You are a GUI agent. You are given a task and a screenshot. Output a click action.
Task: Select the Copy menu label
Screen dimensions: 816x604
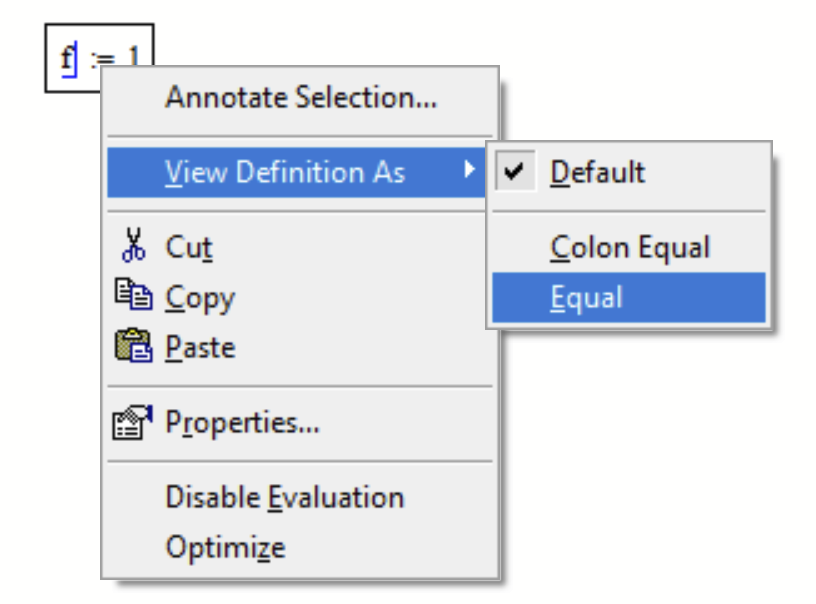click(200, 298)
